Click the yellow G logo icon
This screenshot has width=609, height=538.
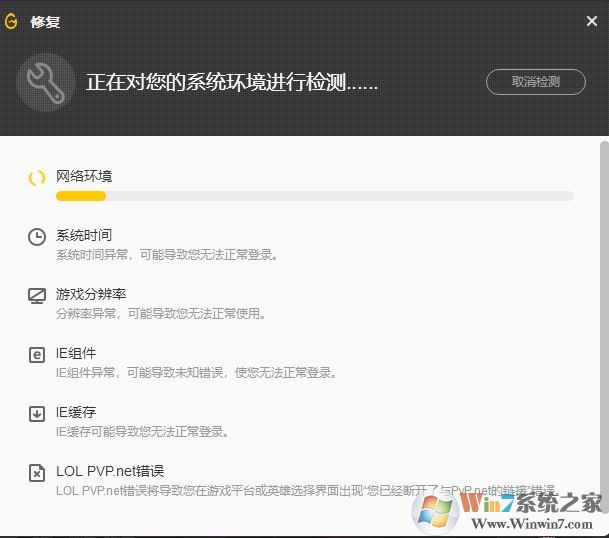[10, 21]
